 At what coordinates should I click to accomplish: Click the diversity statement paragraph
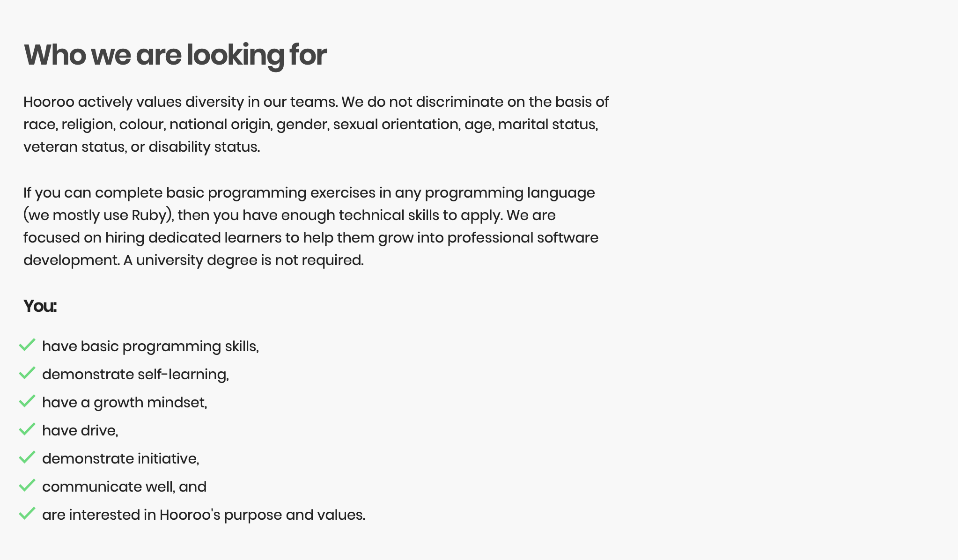[x=316, y=125]
